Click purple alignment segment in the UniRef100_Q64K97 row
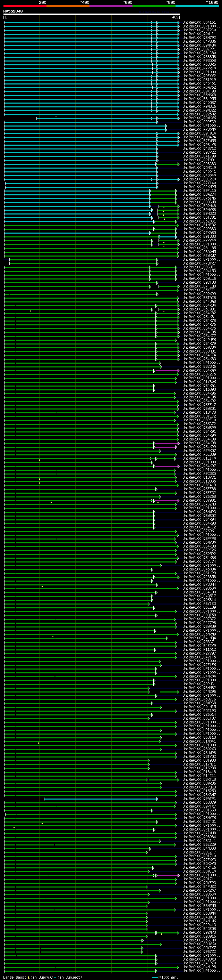This screenshot has height=980, width=222. (x=167, y=467)
